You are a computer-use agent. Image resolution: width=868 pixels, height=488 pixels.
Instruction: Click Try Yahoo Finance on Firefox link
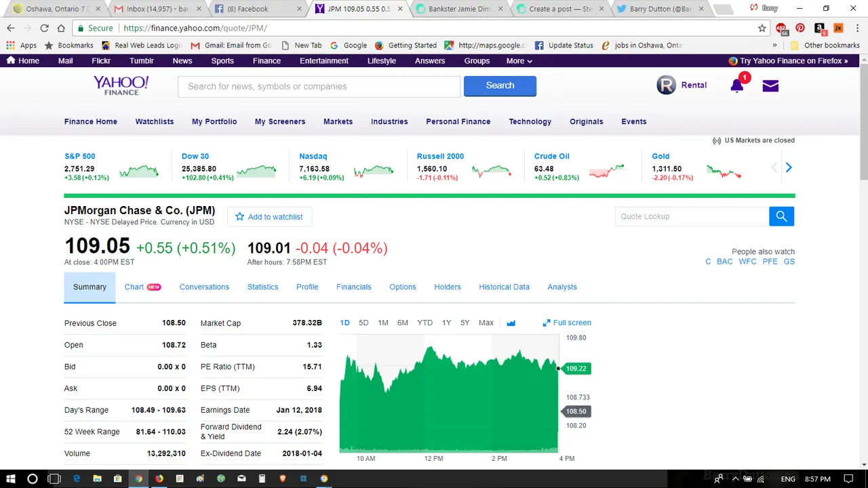pos(788,60)
